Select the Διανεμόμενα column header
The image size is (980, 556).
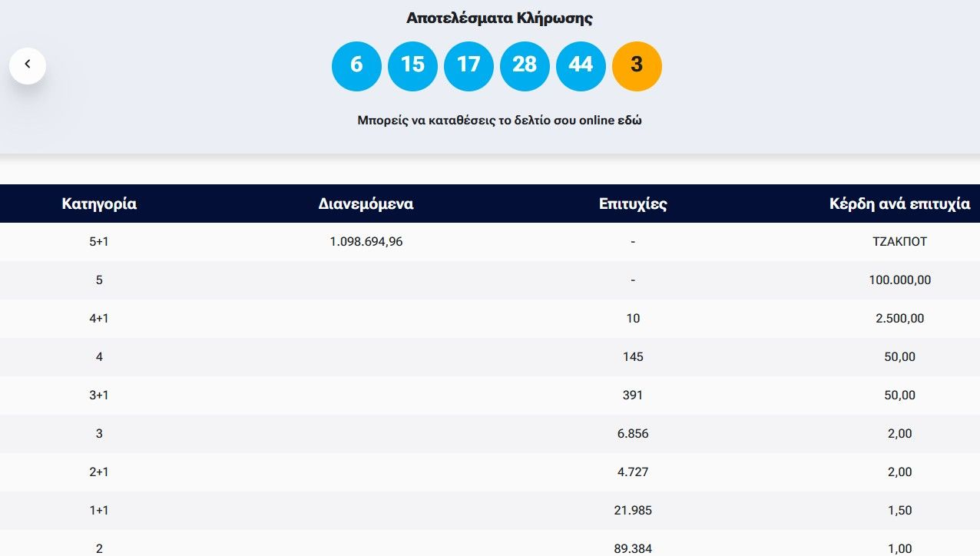(366, 204)
